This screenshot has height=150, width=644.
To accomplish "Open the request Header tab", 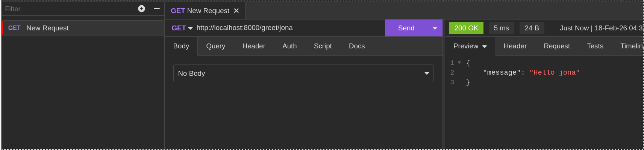I will [254, 46].
